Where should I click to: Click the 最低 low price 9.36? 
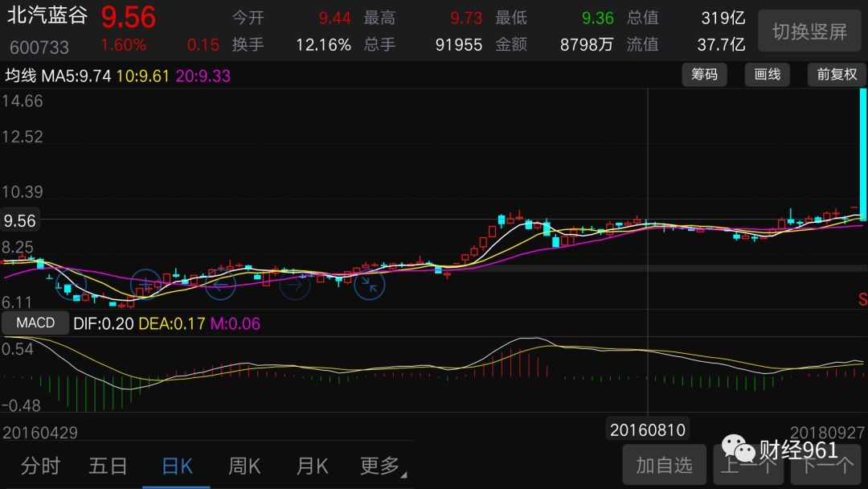pyautogui.click(x=598, y=18)
